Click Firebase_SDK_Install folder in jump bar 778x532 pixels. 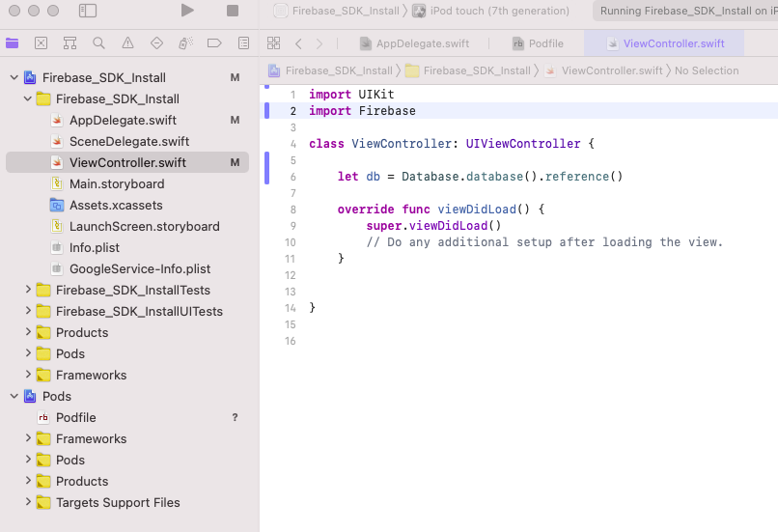tap(468, 71)
